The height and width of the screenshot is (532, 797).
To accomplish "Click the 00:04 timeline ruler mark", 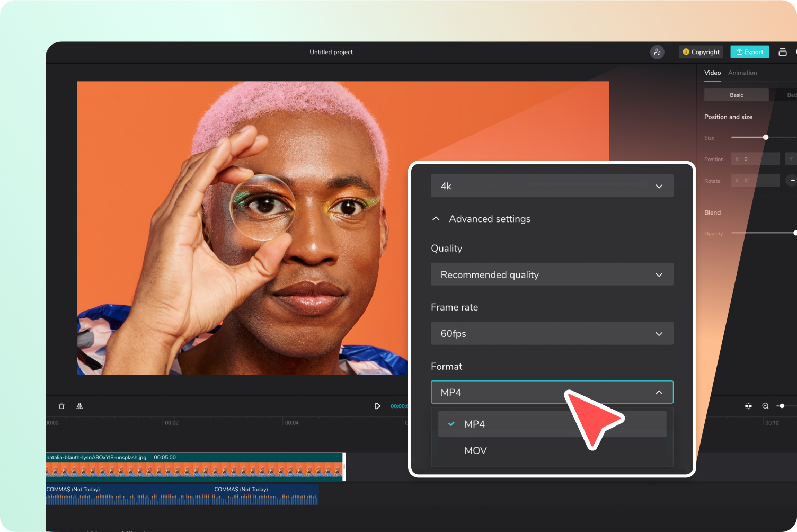I will (291, 423).
